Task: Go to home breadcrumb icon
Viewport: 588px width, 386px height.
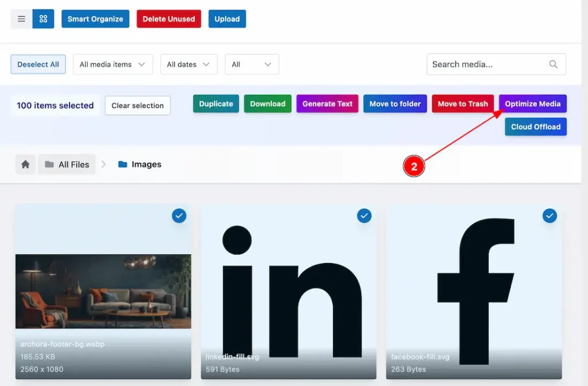Action: (25, 164)
